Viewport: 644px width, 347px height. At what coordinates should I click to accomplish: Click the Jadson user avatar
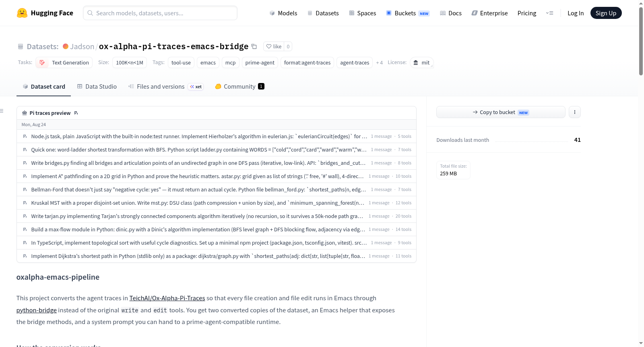click(x=66, y=46)
